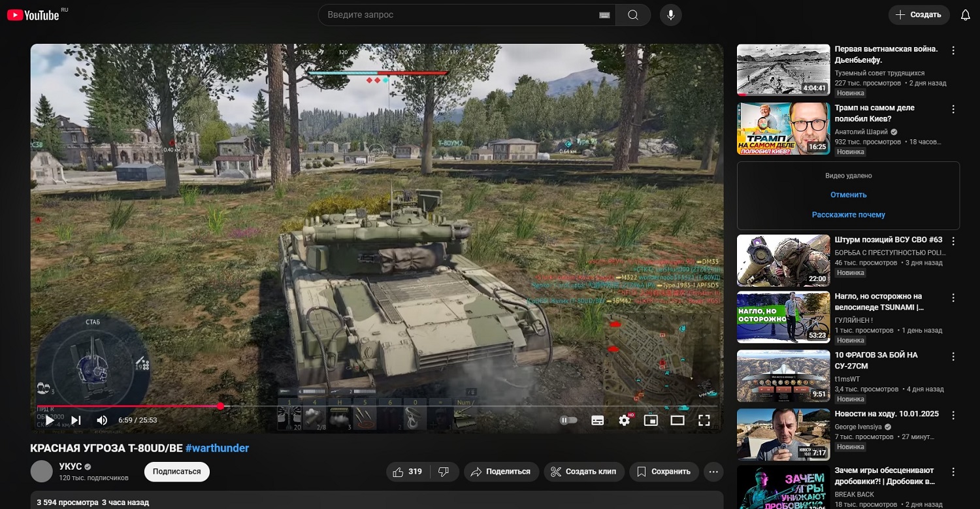Click the title "Трамп на самом деле полюбил Киев?"
Image resolution: width=980 pixels, height=509 pixels.
point(875,113)
